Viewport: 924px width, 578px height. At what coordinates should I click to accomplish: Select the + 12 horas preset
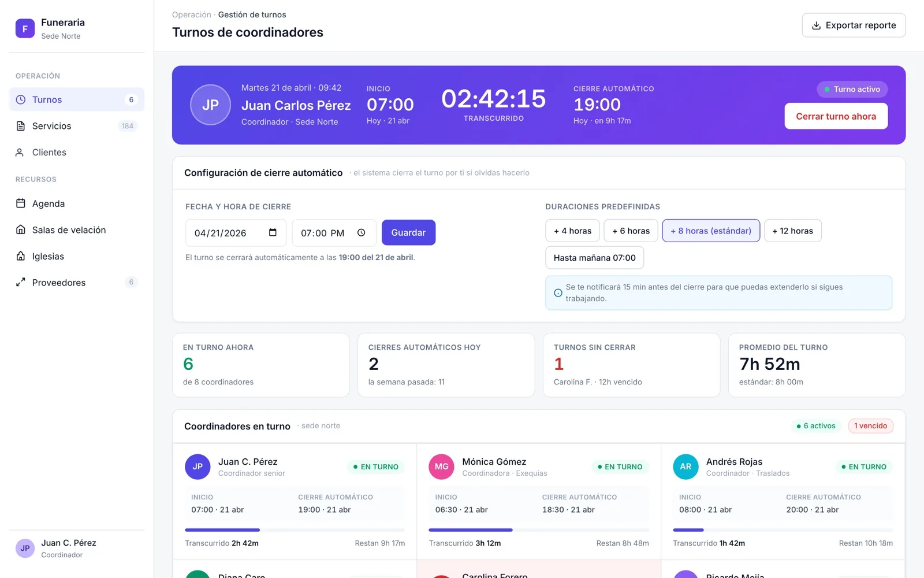click(792, 231)
